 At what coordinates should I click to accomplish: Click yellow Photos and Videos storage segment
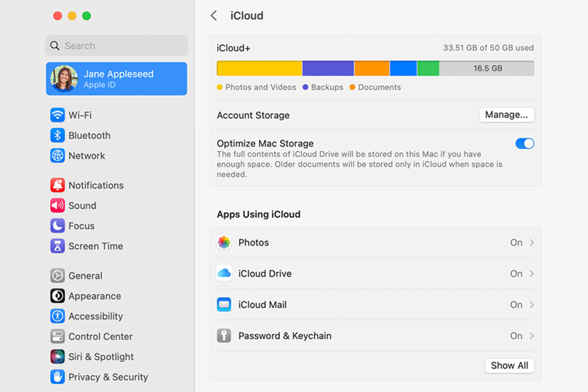tap(260, 68)
